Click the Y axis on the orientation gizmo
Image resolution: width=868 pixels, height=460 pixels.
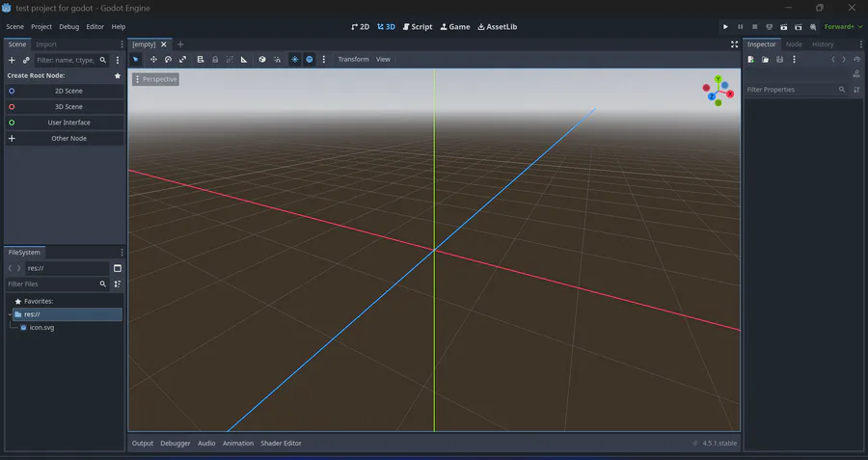point(718,79)
